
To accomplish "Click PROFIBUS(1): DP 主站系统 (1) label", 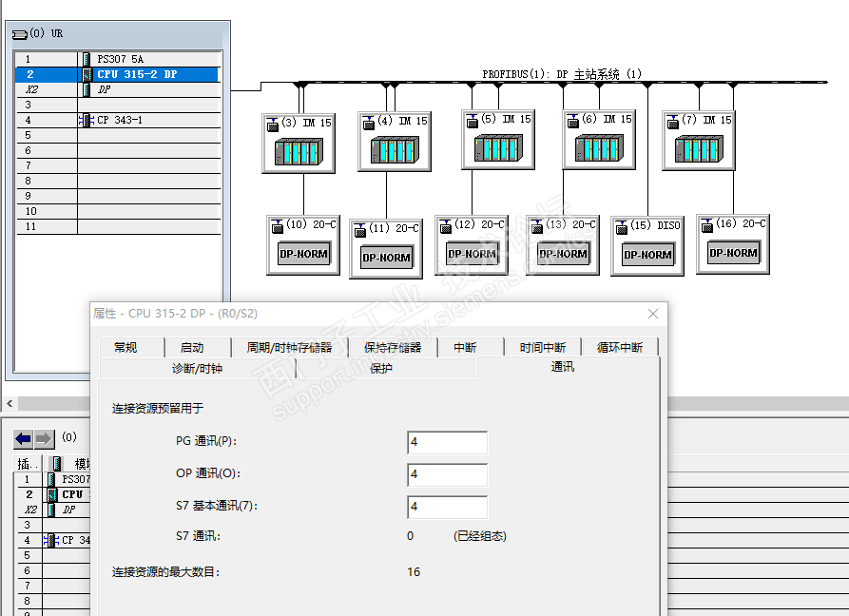I will coord(562,74).
